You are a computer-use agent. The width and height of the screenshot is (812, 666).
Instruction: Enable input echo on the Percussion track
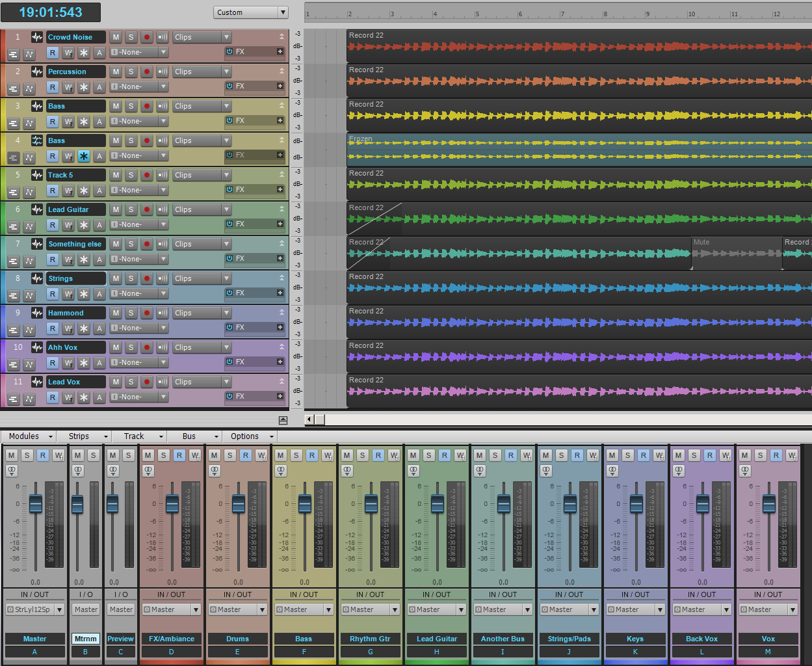point(163,72)
